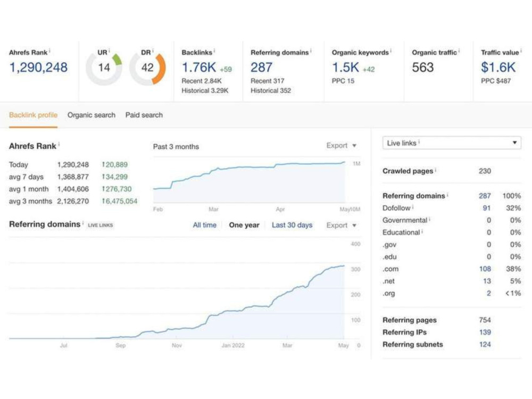Click sidebar Referring domains count 287
Viewport: 532px width, 399px height.
pyautogui.click(x=485, y=196)
